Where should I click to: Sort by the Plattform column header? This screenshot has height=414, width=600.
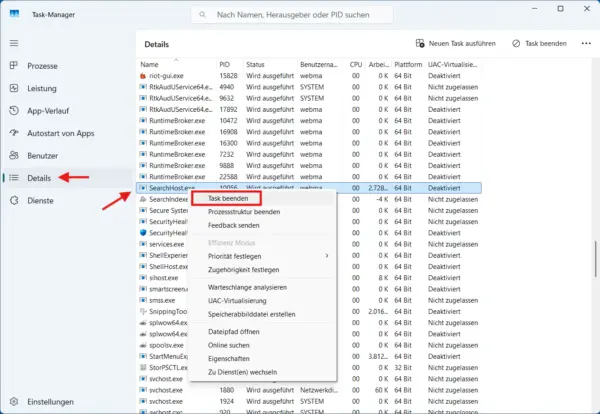(x=408, y=64)
